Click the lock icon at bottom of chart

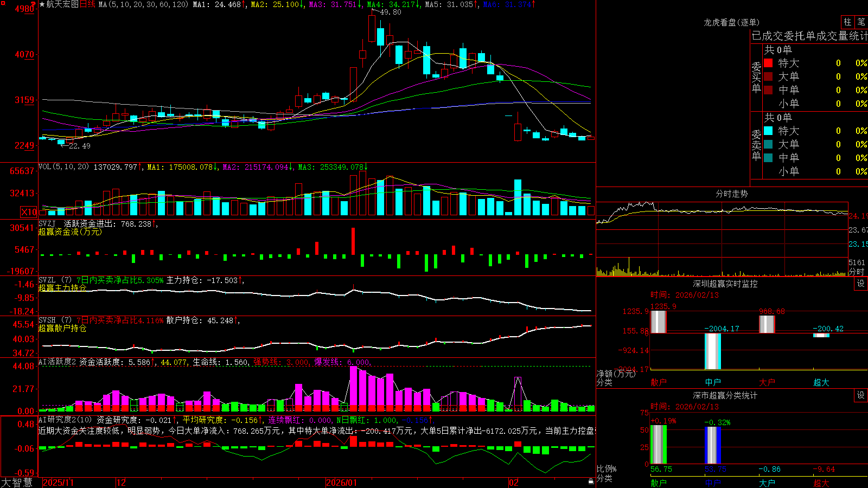[591, 481]
